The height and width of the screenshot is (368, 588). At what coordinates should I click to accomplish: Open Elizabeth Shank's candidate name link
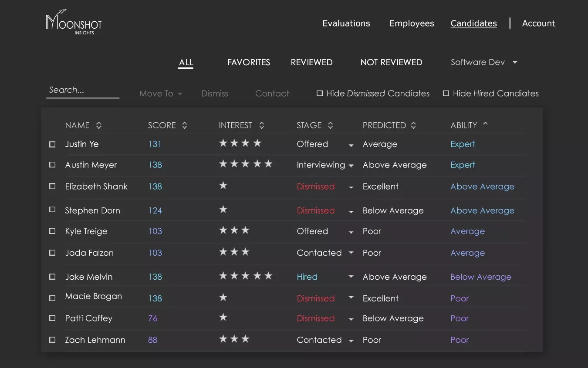click(x=96, y=187)
